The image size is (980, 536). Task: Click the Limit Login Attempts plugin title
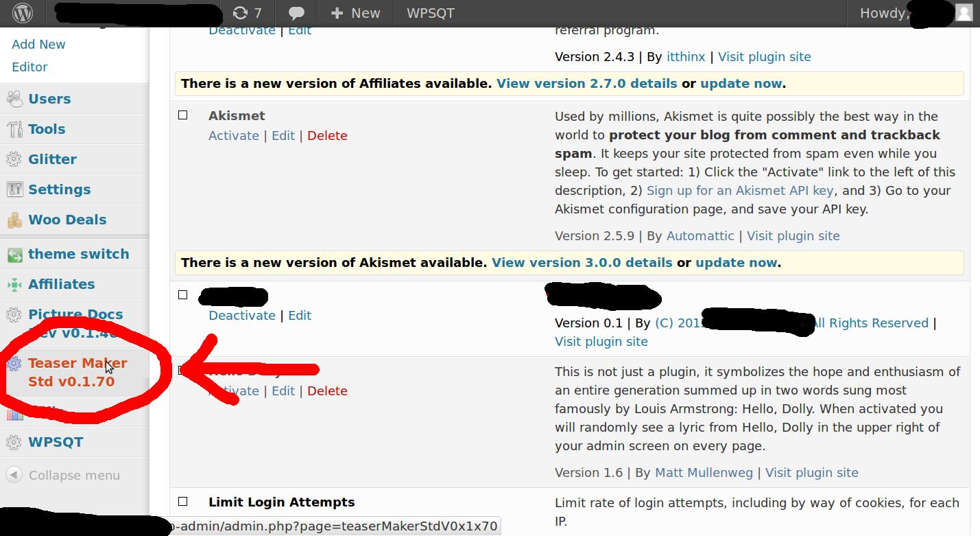point(282,502)
